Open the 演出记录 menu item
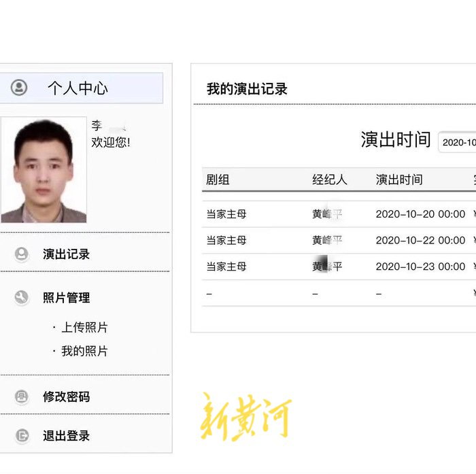 [66, 254]
